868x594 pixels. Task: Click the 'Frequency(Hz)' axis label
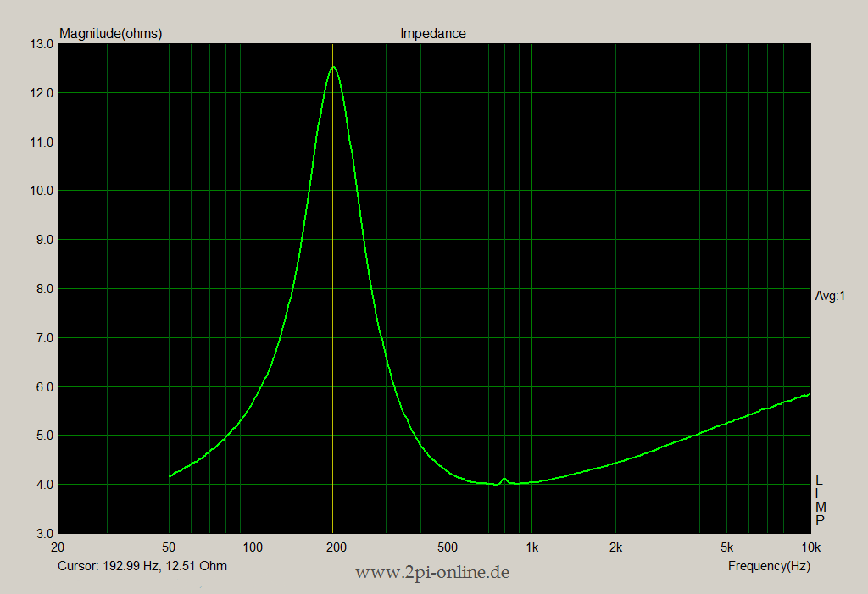point(769,566)
